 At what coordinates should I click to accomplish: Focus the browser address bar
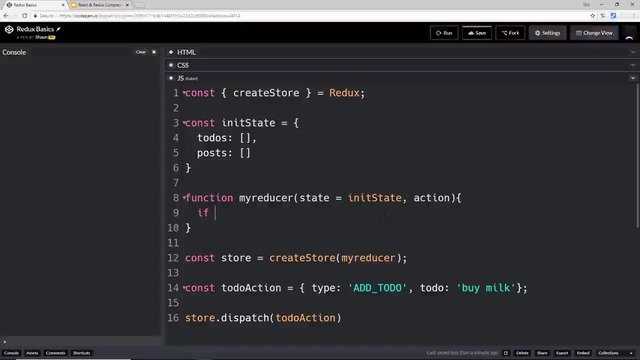click(x=310, y=16)
